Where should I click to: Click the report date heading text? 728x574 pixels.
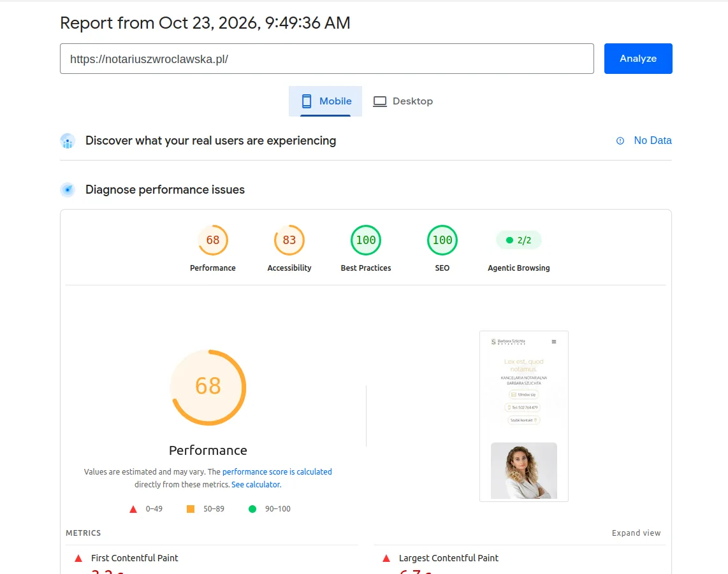click(205, 23)
